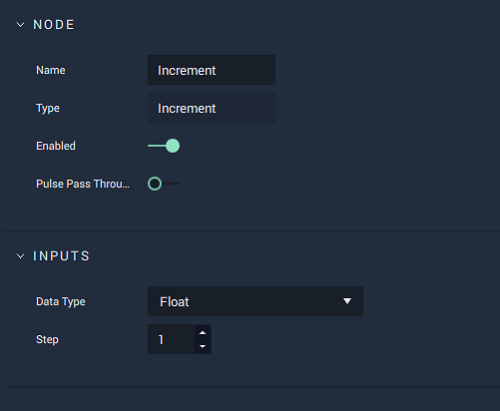Turn on Pulse Pass Through toggle
The height and width of the screenshot is (411, 500).
(x=164, y=184)
